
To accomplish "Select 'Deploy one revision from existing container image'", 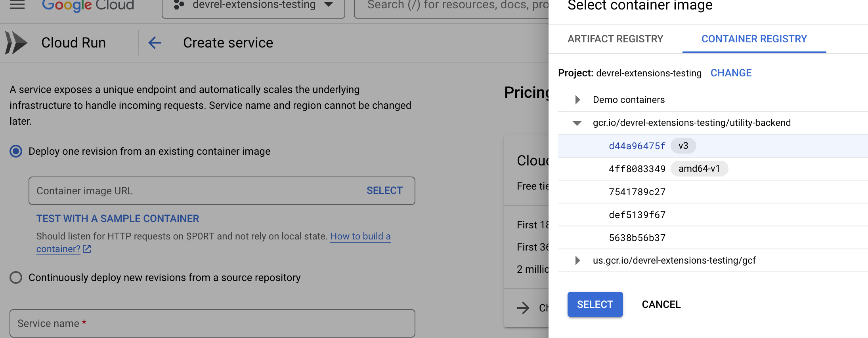I will coord(16,151).
